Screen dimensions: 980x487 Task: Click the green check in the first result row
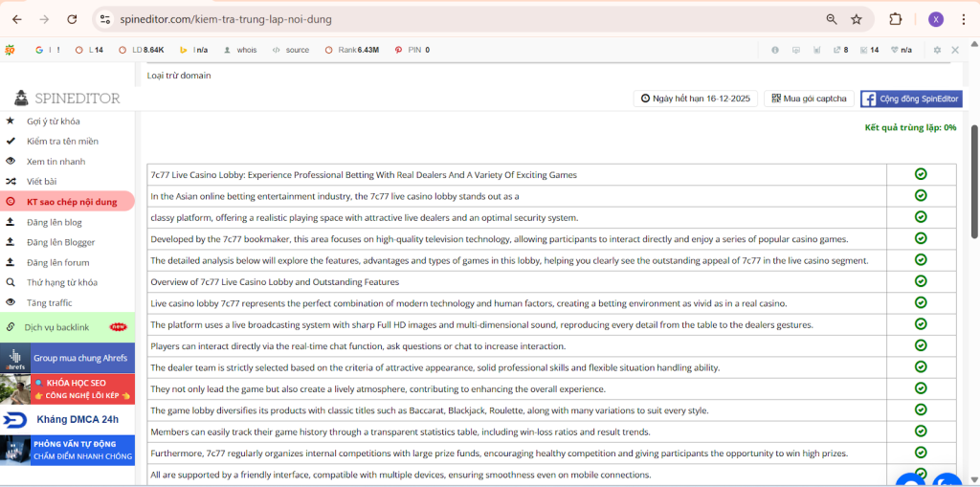coord(921,174)
